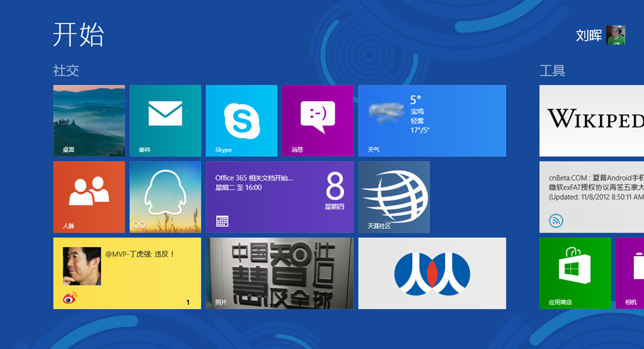Click the 社交 group heading
Viewport: 644px width, 349px height.
[x=65, y=71]
